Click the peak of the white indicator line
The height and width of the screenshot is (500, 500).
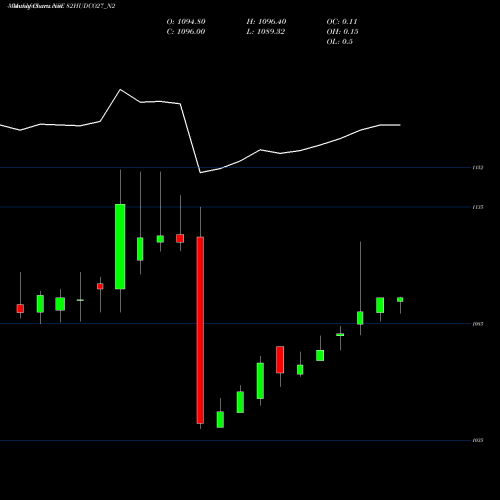click(120, 89)
